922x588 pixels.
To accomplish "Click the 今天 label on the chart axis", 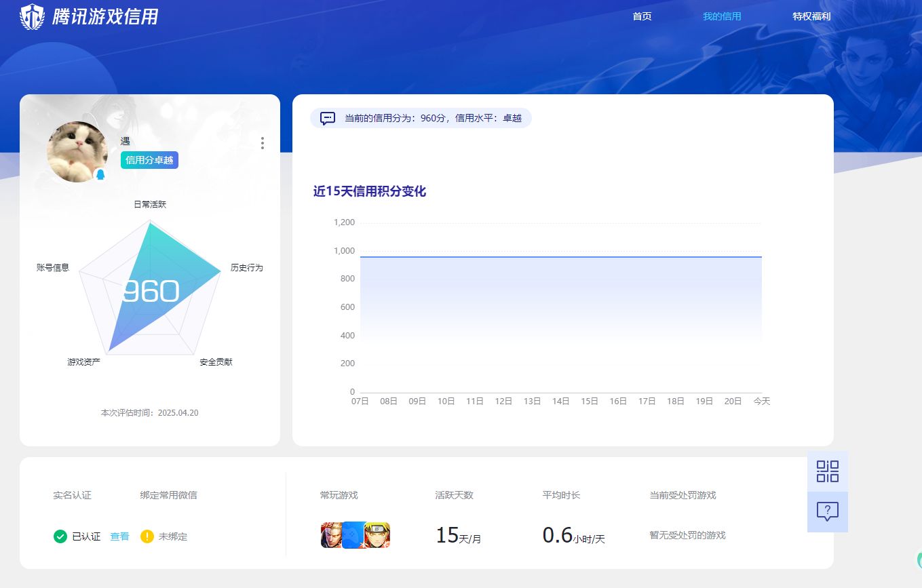I will pyautogui.click(x=762, y=401).
